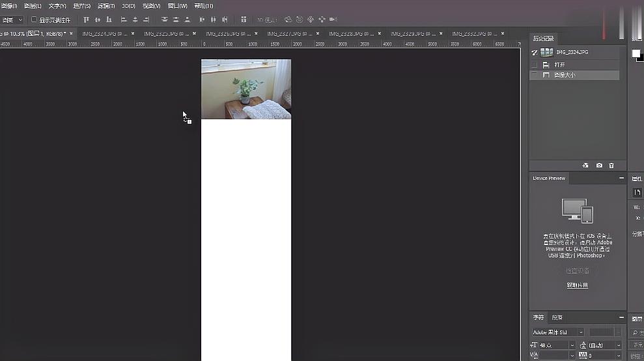Click the Distribute vertical centers icon
The width and height of the screenshot is (644, 361).
(176, 20)
